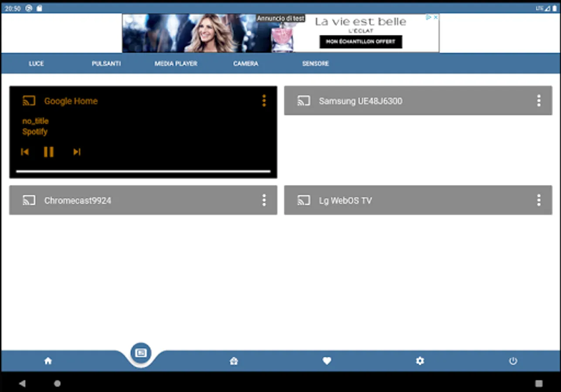561x392 pixels.
Task: Click MON ÉCHANTILLON OFFERT ad button
Action: 360,42
